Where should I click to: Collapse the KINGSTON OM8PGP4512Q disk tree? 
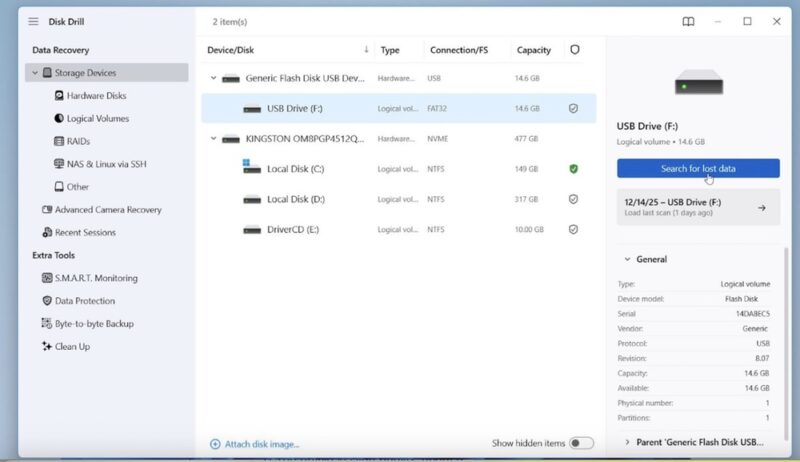[213, 139]
